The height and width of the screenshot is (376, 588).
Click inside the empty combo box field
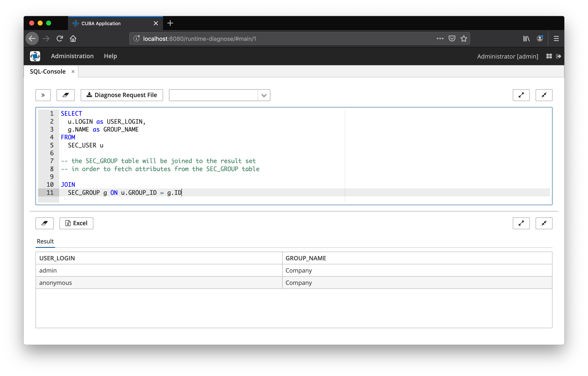[x=213, y=95]
